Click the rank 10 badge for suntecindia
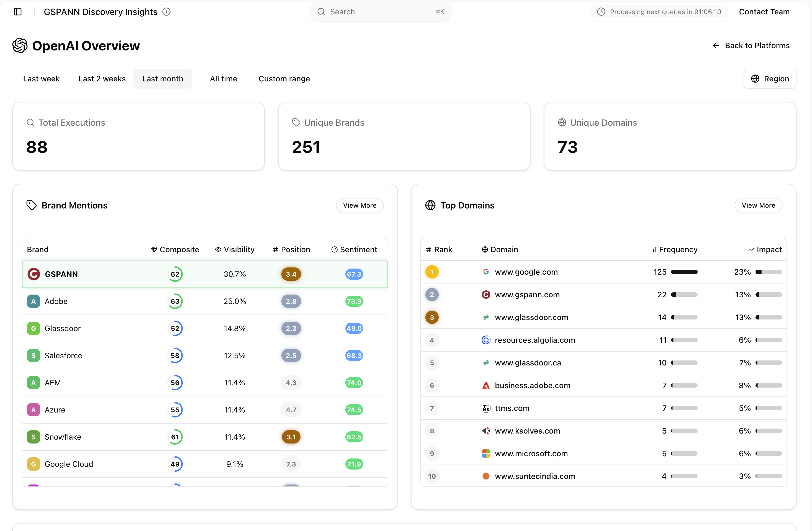 (431, 476)
